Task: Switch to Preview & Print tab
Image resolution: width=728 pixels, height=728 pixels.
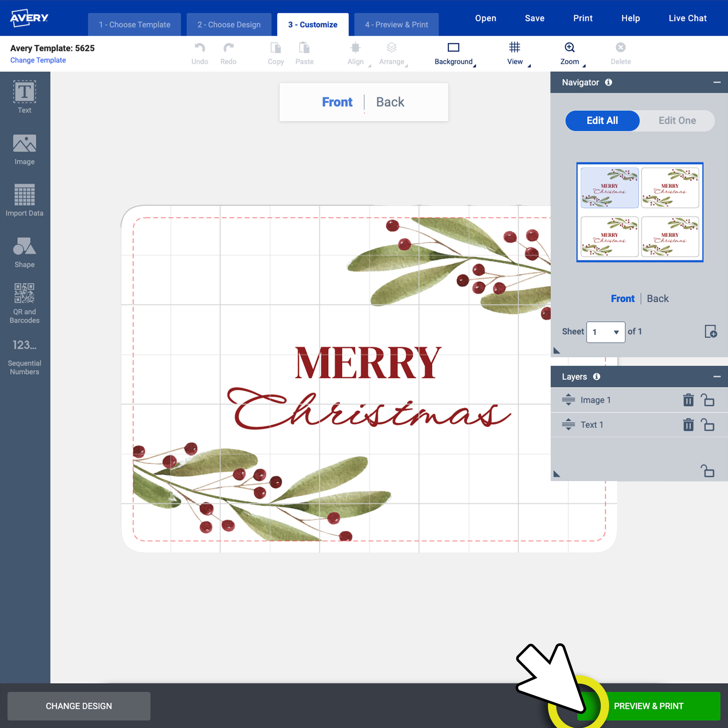Action: (396, 24)
